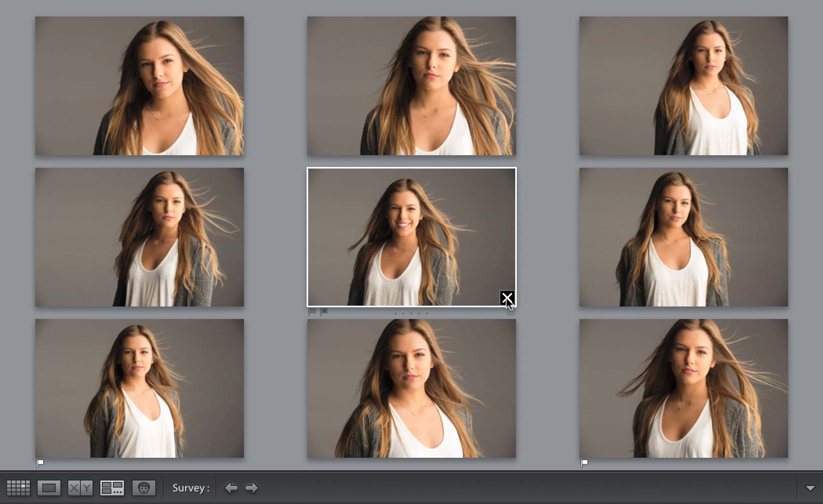Switch to Grid view

18,488
